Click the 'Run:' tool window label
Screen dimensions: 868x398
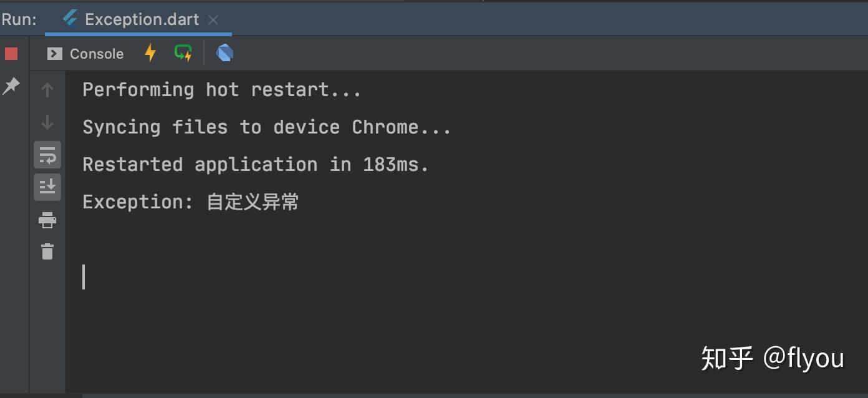pos(19,19)
